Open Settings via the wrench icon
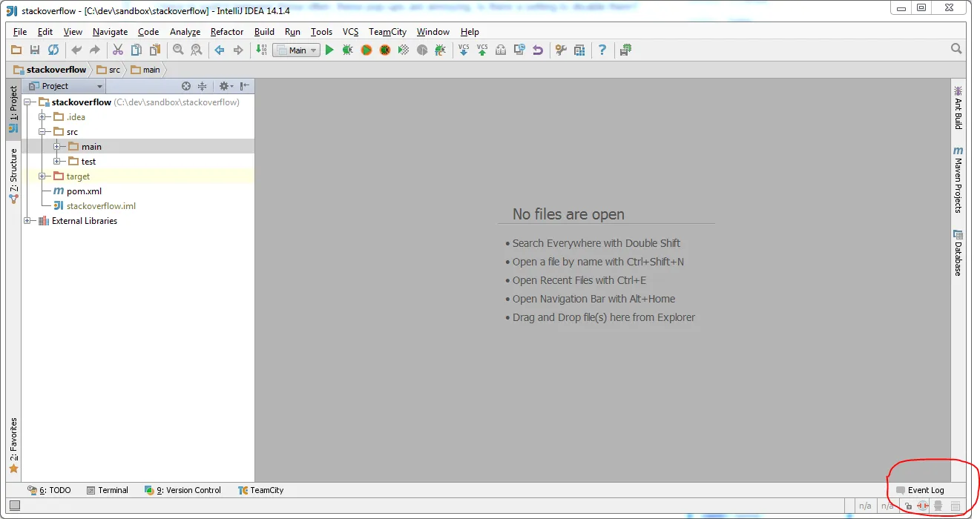The height and width of the screenshot is (519, 980). click(x=561, y=50)
